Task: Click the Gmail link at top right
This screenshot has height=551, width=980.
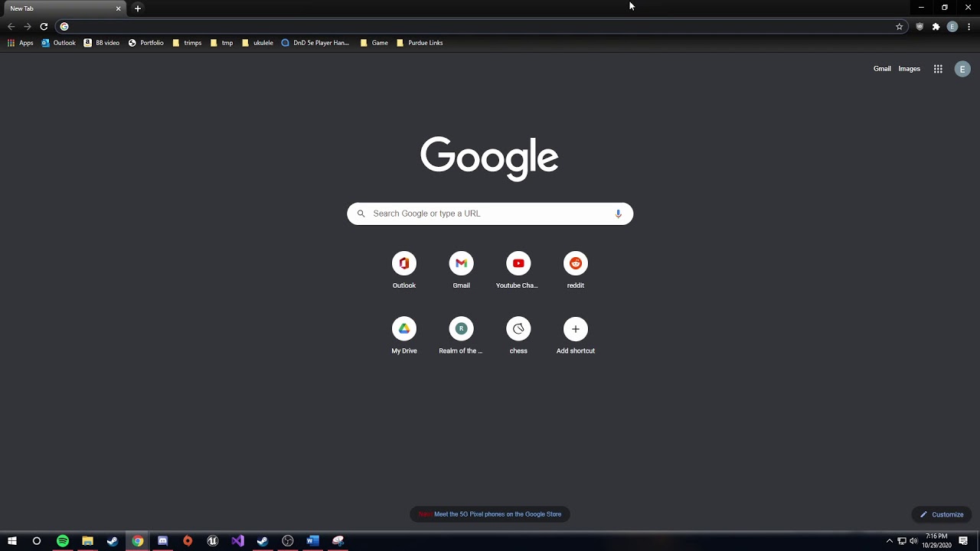Action: 882,69
